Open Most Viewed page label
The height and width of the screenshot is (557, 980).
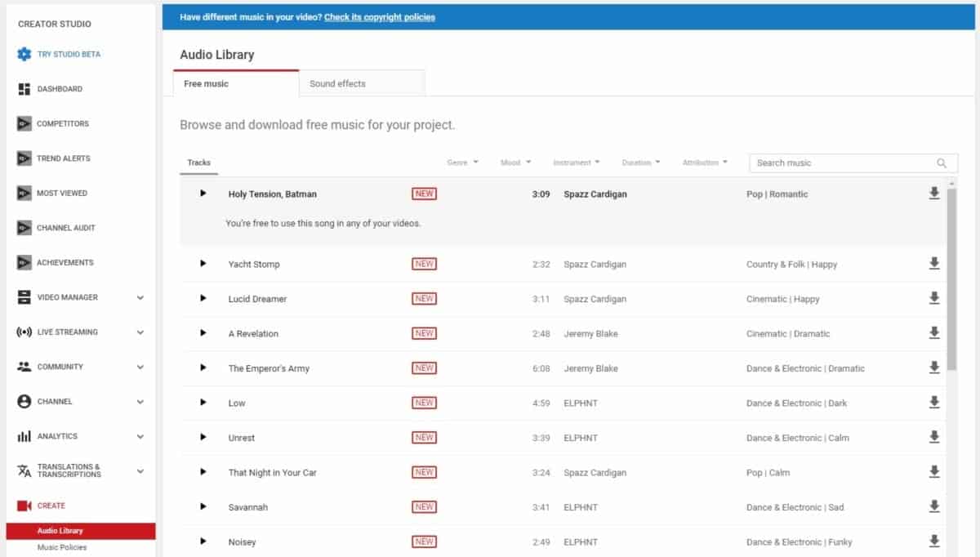62,193
